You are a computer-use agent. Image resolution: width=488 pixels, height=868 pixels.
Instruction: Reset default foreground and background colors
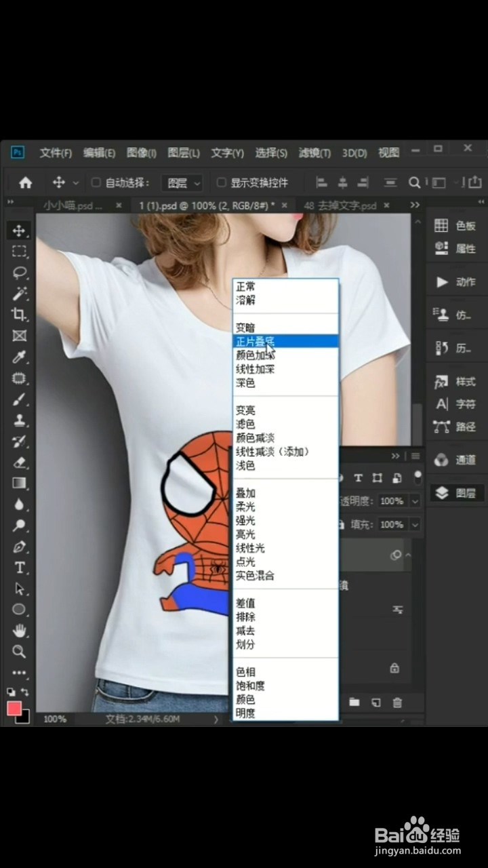click(x=12, y=692)
